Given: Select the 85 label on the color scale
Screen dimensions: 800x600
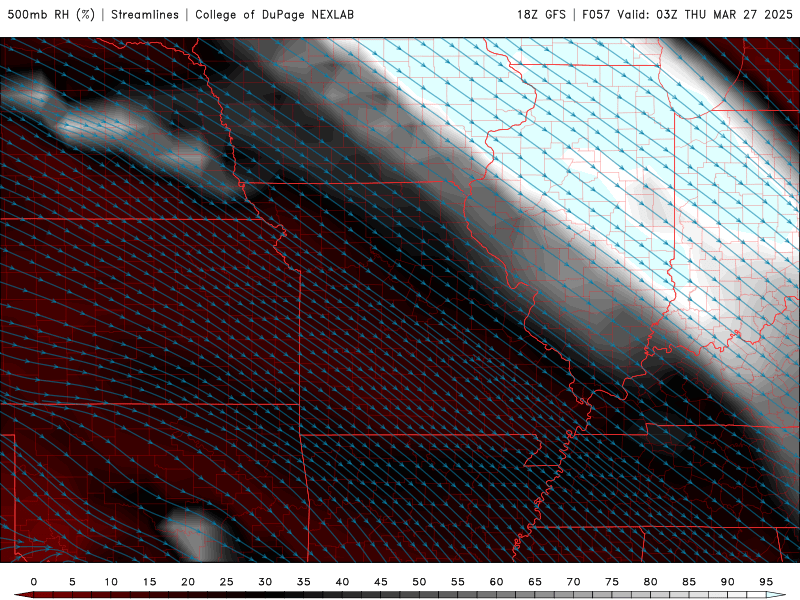Looking at the screenshot, I should 689,582.
